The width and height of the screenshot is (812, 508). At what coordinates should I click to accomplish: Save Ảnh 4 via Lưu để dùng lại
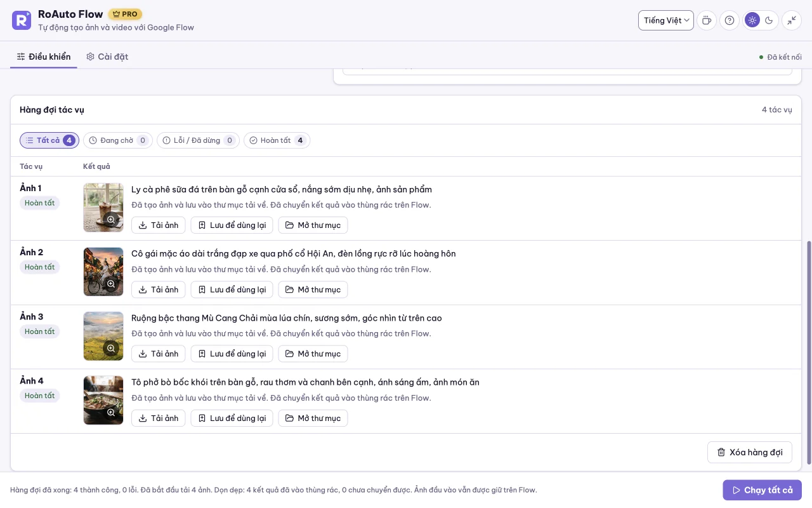coord(232,418)
